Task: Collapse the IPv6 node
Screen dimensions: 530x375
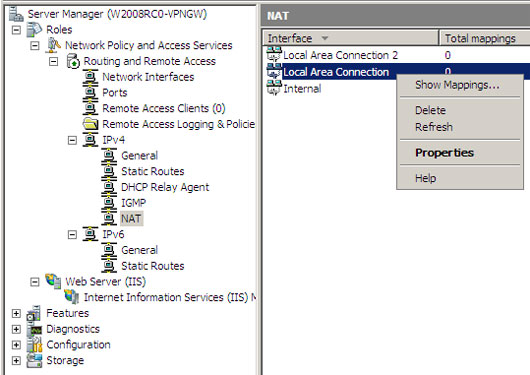Action: pyautogui.click(x=72, y=234)
